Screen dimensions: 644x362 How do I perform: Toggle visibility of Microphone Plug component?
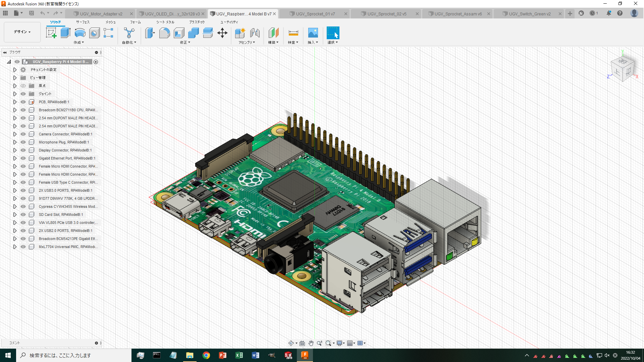coord(23,142)
